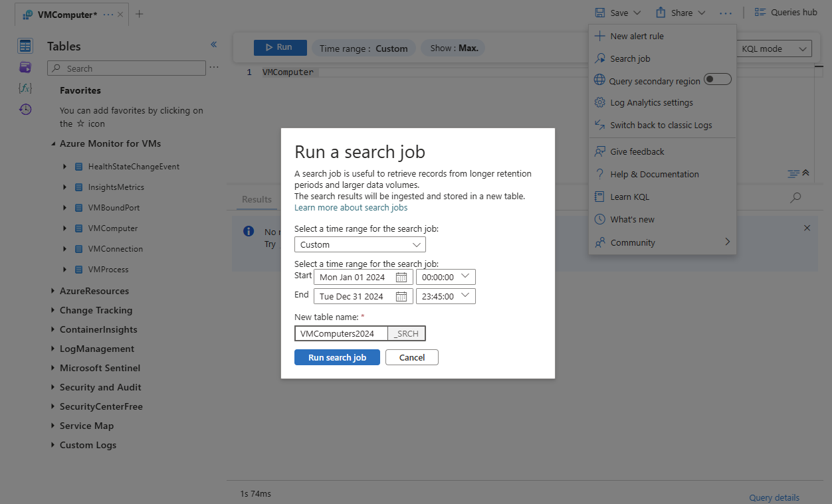Image resolution: width=832 pixels, height=504 pixels.
Task: Open the Queries panel icon in sidebar
Action: pos(25,67)
